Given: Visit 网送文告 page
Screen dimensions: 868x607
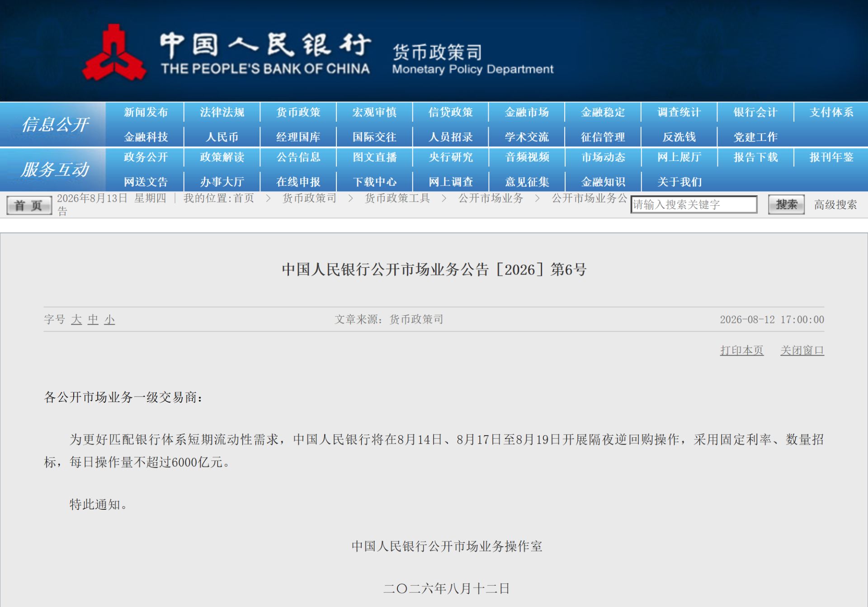Looking at the screenshot, I should pyautogui.click(x=146, y=182).
